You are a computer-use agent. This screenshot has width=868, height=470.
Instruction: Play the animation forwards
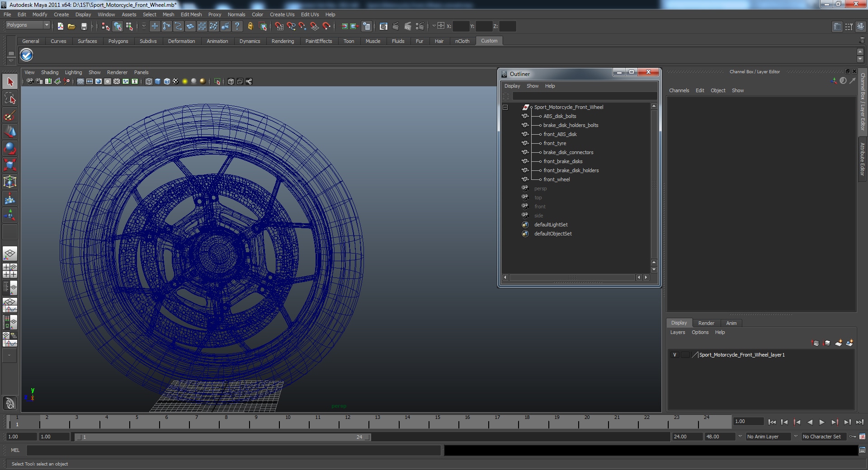point(822,422)
